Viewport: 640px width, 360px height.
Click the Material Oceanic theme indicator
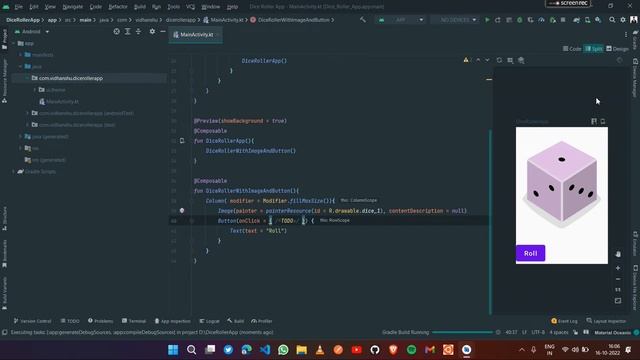[x=612, y=332]
